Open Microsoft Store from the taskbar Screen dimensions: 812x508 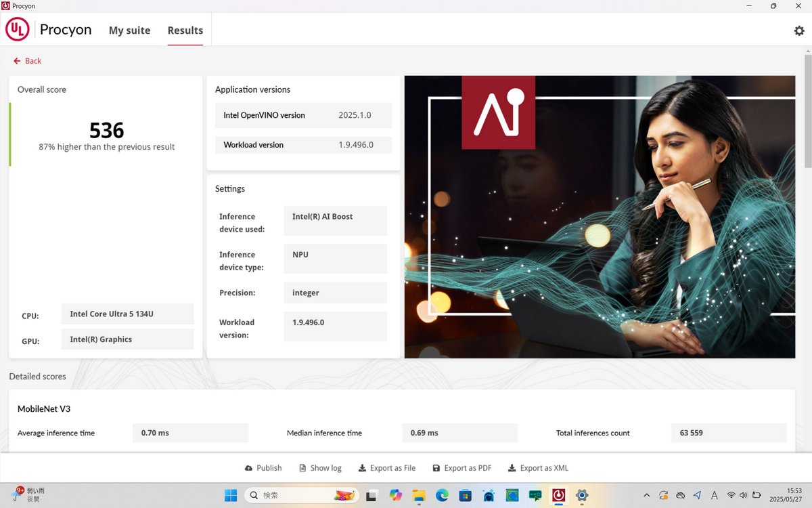465,495
